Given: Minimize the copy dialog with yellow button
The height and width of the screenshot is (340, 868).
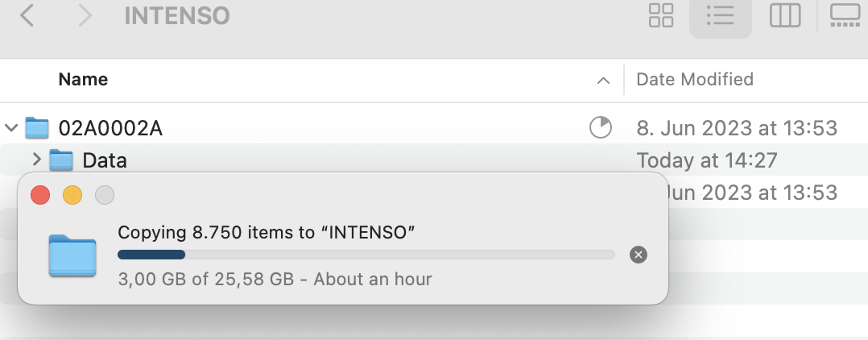Looking at the screenshot, I should [72, 195].
